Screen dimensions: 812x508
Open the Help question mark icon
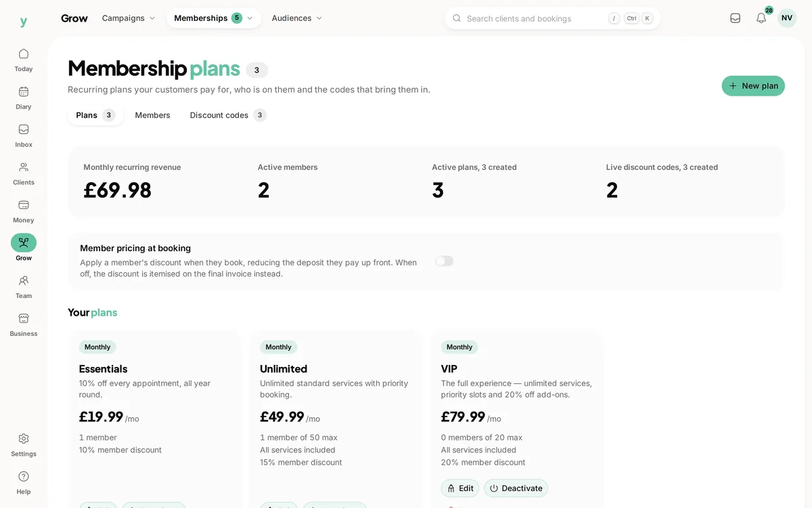[x=24, y=476]
